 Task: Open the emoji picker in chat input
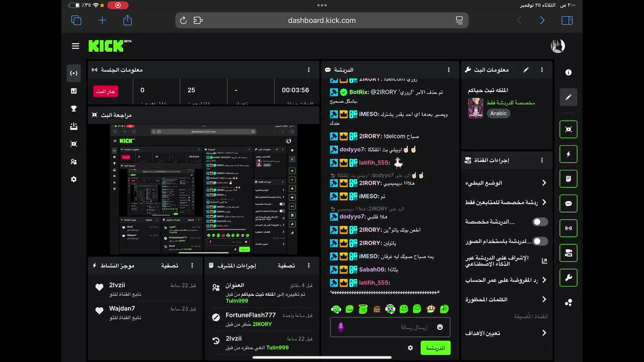[x=440, y=327]
